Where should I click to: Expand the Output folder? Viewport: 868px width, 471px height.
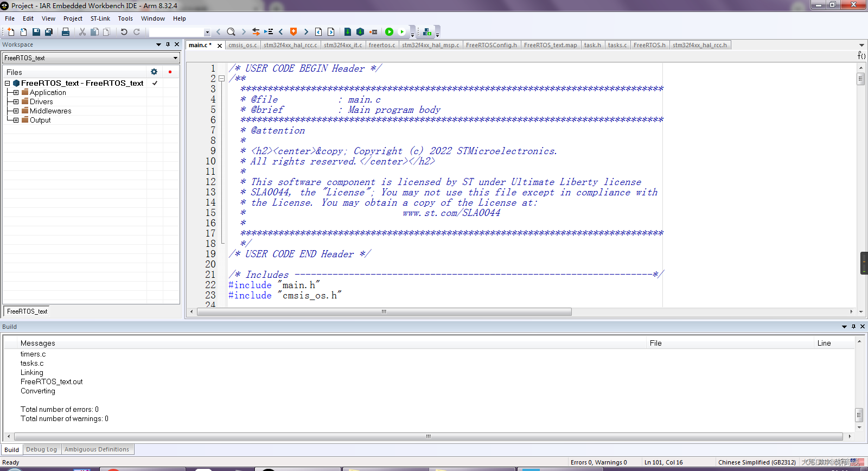click(16, 120)
